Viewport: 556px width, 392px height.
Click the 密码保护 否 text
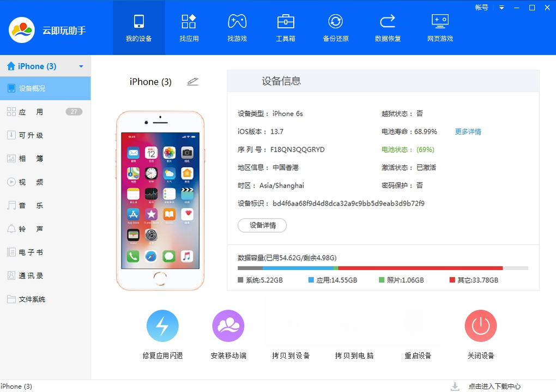402,185
